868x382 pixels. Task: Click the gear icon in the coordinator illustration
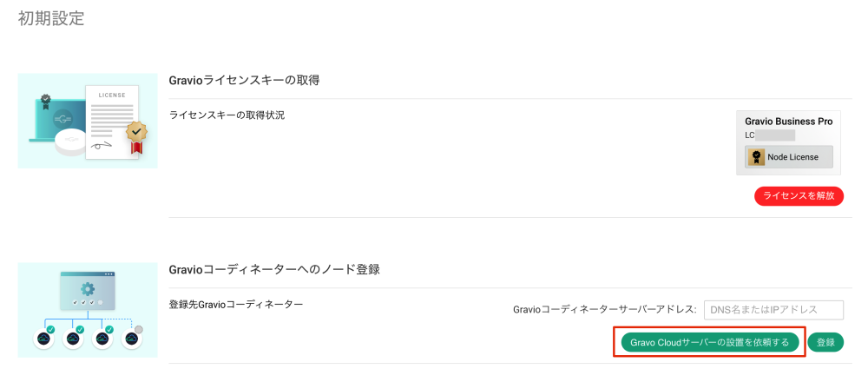tap(87, 289)
